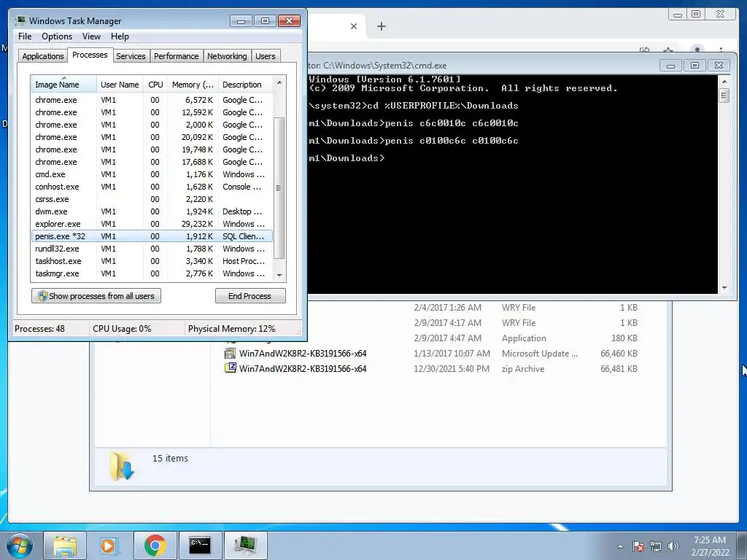Click the cmd window scrollbar thumb
Image resolution: width=747 pixels, height=560 pixels.
(724, 96)
